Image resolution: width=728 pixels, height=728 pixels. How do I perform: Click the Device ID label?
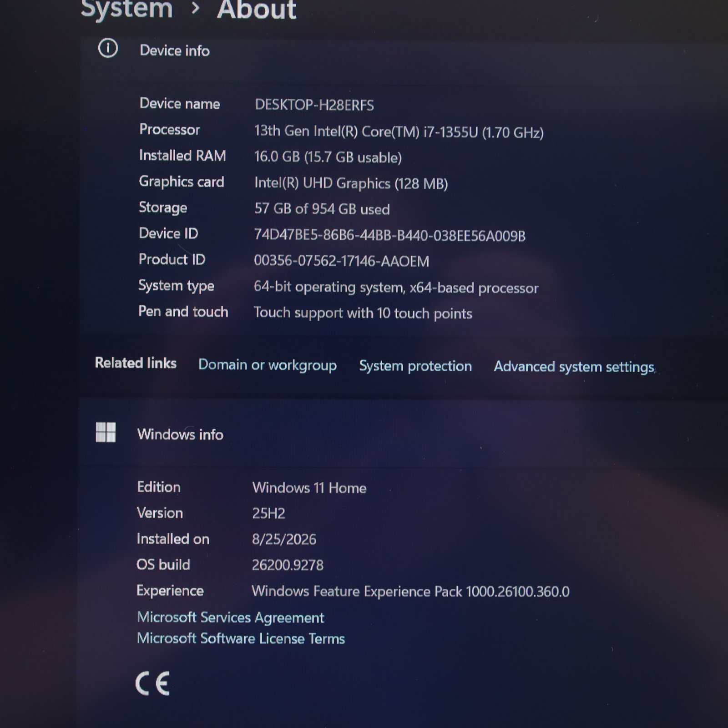[x=168, y=233]
